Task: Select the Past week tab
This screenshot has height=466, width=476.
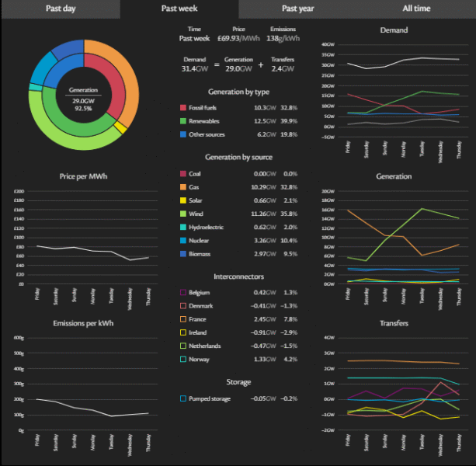Action: click(179, 9)
